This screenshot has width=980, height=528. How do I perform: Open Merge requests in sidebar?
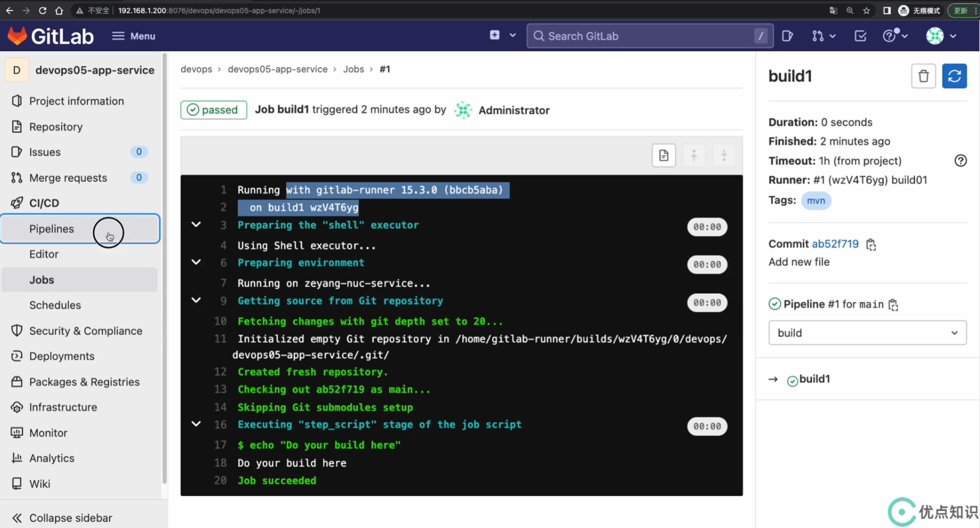coord(68,178)
